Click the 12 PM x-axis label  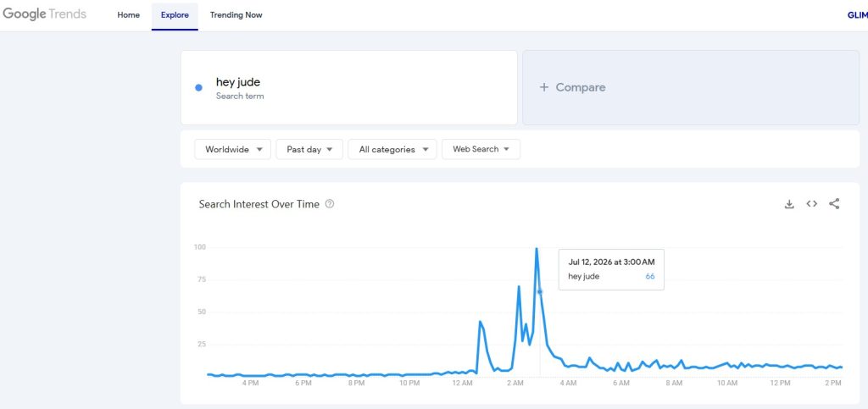click(x=780, y=383)
